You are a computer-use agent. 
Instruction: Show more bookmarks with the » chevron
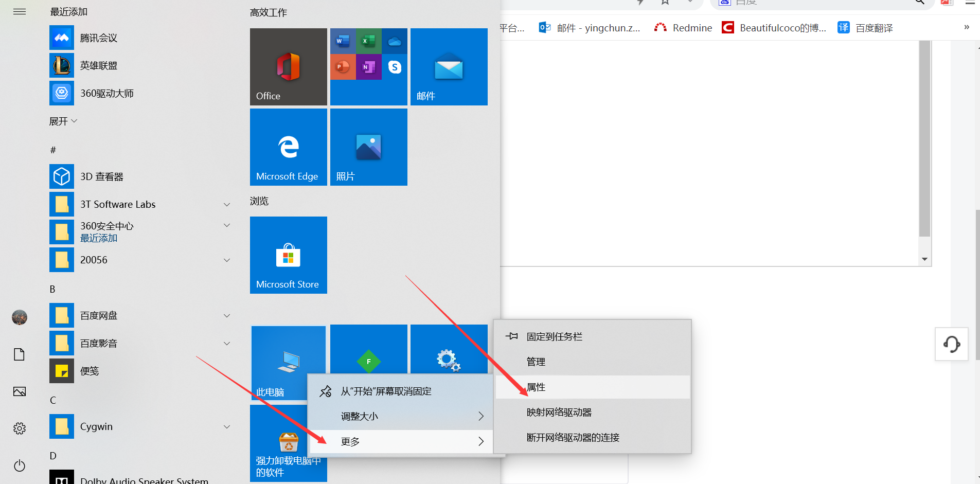967,27
